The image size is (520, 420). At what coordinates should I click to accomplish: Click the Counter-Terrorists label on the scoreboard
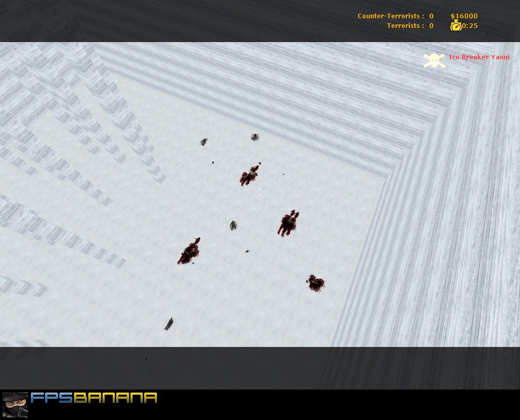(388, 16)
